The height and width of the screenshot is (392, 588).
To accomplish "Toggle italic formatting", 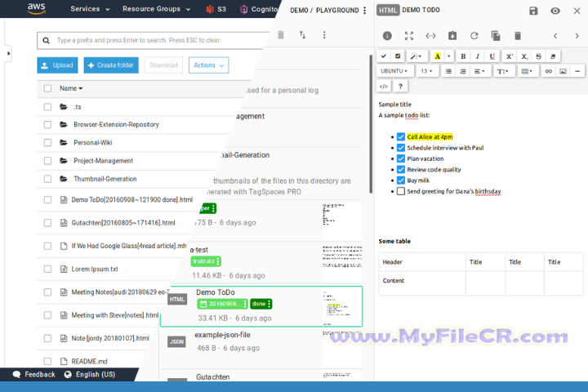I will point(478,56).
